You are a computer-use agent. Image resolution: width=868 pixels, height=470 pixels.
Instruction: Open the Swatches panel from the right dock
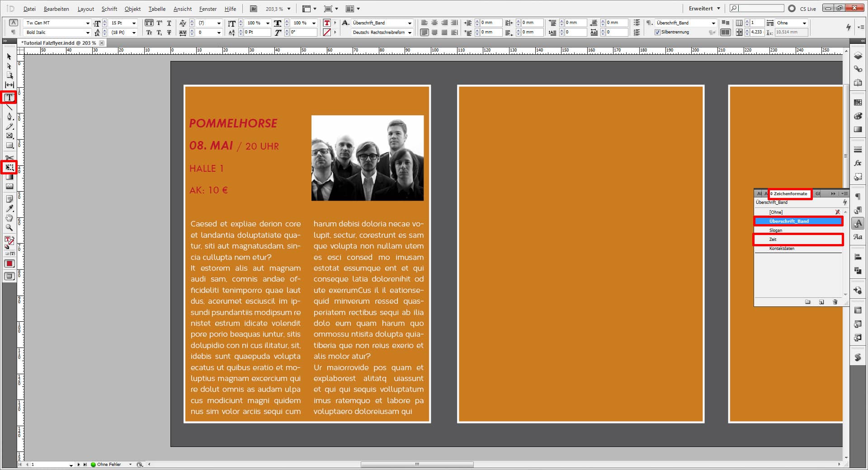click(x=859, y=102)
